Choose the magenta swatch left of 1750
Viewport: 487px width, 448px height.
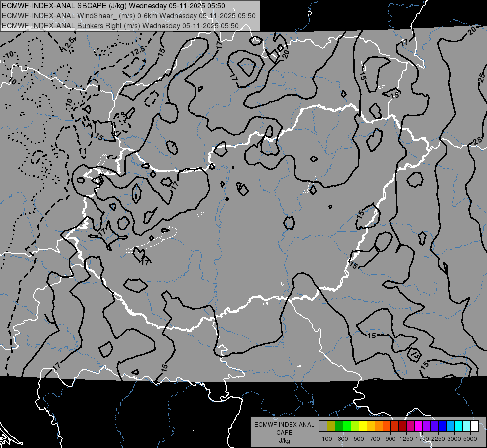pyautogui.click(x=418, y=426)
